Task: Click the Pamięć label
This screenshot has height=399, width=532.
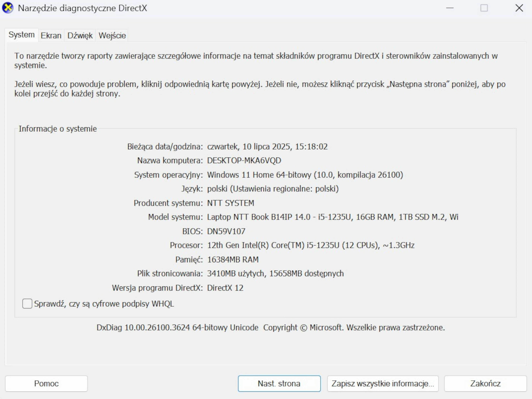Action: tap(189, 260)
